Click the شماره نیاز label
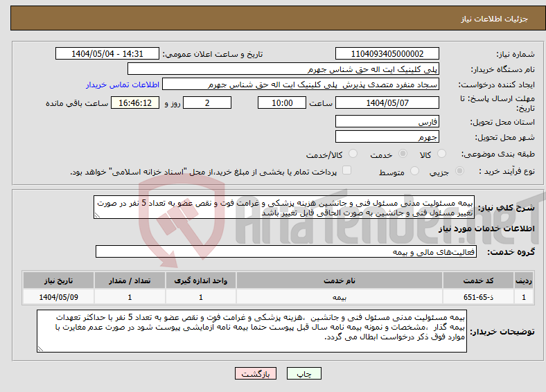Screen dimensions: 546x392 click(x=516, y=54)
